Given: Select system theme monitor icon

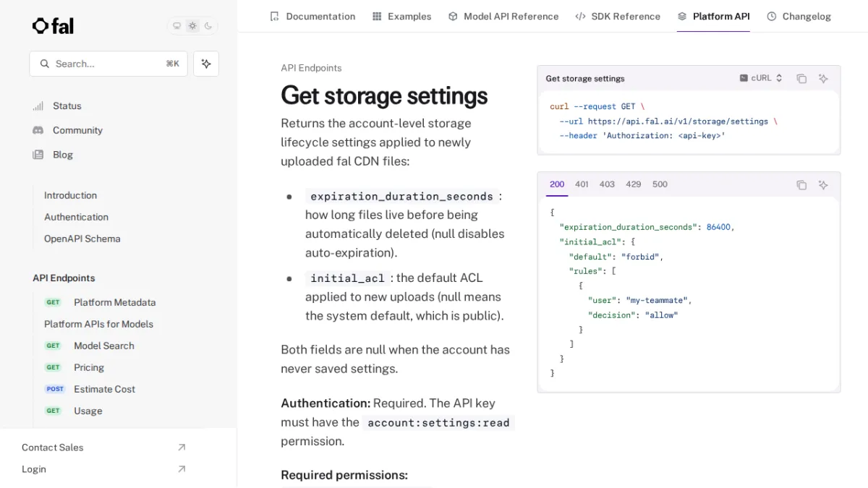Looking at the screenshot, I should [177, 26].
